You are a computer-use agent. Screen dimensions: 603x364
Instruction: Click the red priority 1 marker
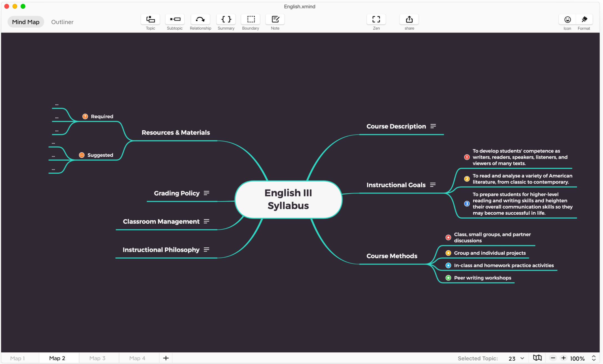(x=467, y=157)
